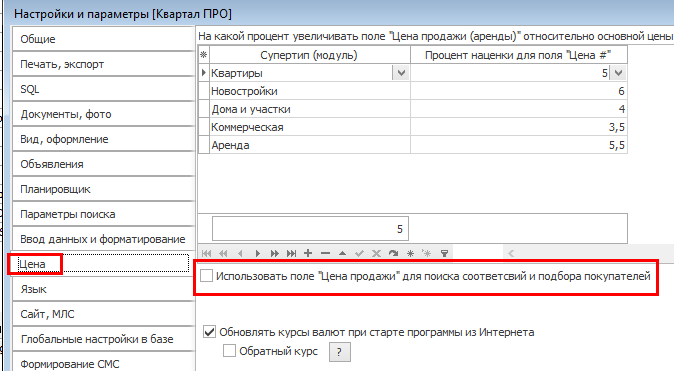The width and height of the screenshot is (674, 371).
Task: Uncheck update currency rates at startup
Action: click(209, 332)
